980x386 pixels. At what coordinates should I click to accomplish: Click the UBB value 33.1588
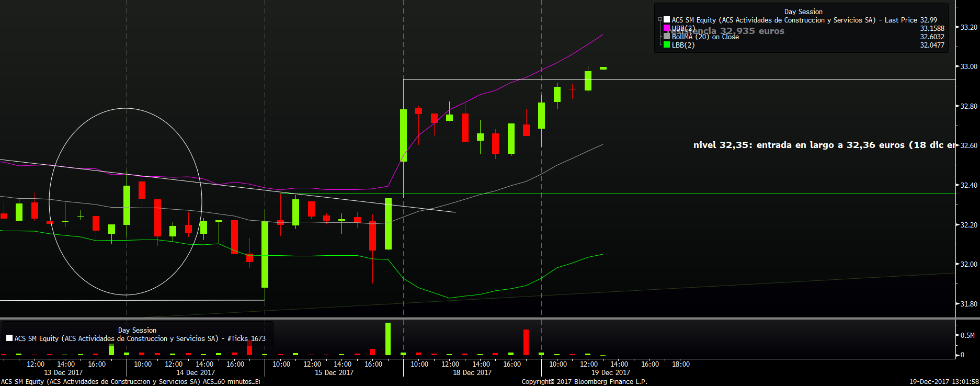[x=932, y=28]
